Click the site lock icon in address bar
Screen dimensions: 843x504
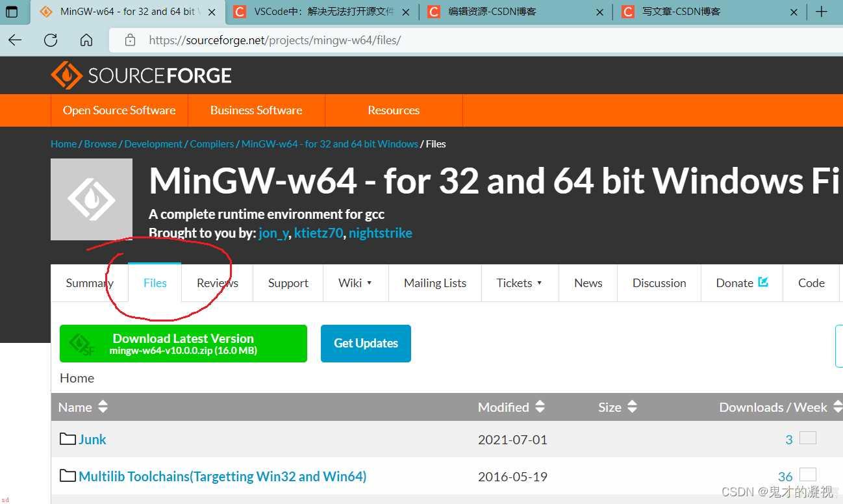click(x=130, y=40)
